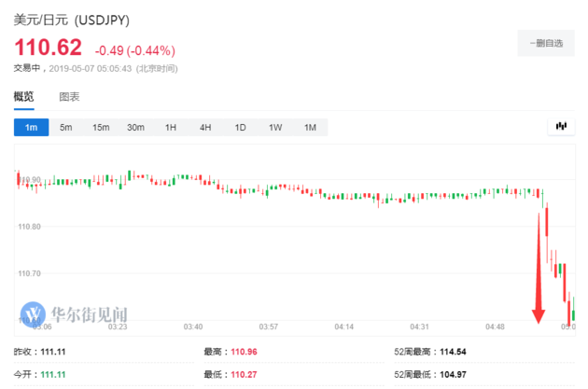The width and height of the screenshot is (588, 389).
Task: Open the candlestick chart type icon
Action: 561,126
